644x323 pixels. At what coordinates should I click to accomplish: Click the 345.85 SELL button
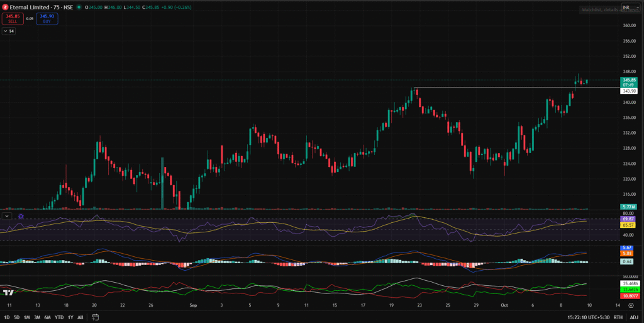tap(13, 18)
